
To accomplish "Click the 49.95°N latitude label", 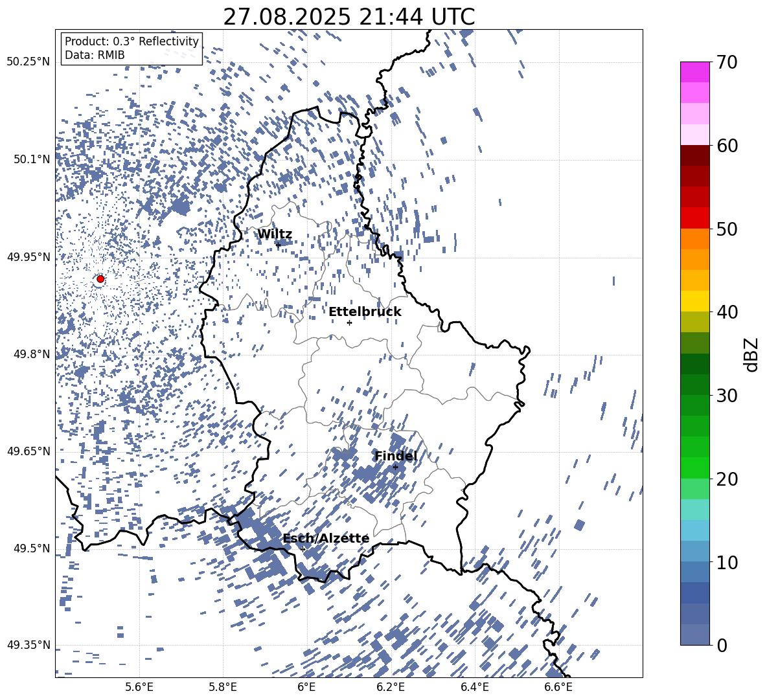I will coord(29,256).
